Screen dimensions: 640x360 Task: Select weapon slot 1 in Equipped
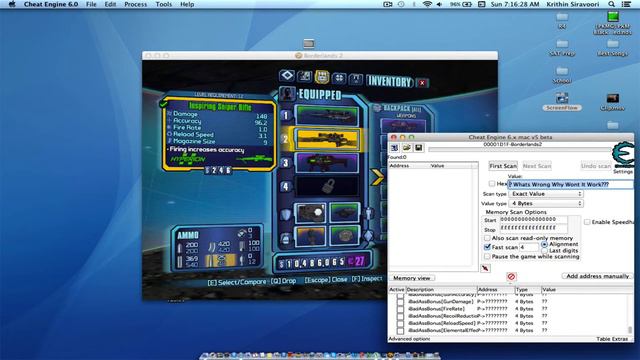(x=327, y=115)
